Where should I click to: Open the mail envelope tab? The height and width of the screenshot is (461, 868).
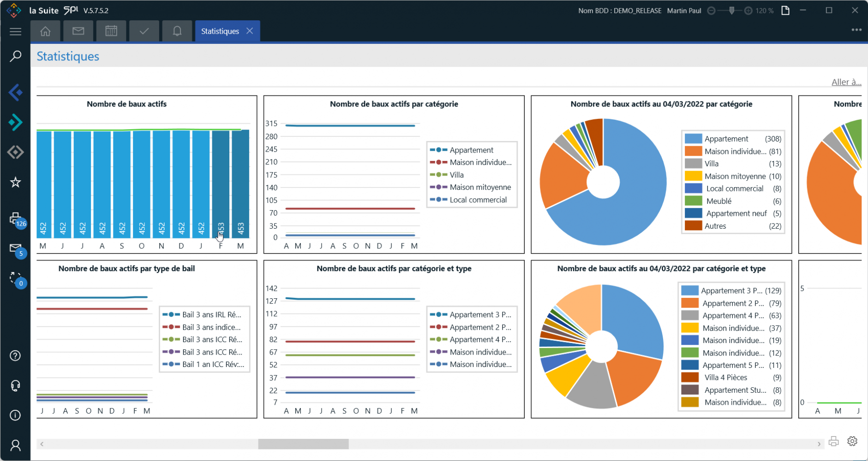coord(78,31)
